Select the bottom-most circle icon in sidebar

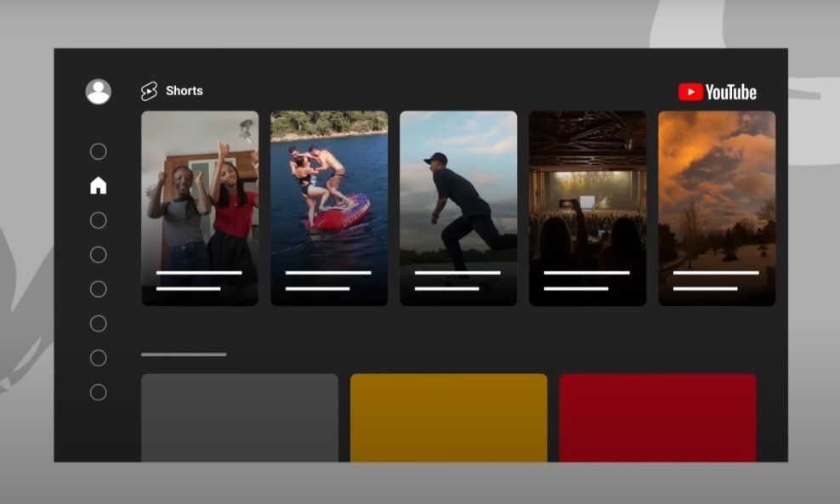click(x=99, y=393)
